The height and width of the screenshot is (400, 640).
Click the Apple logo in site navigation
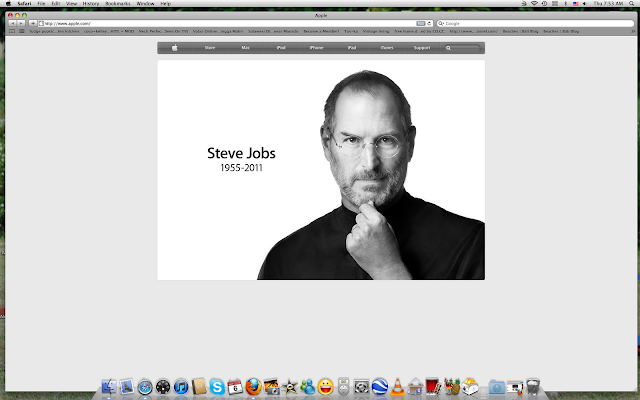[175, 48]
